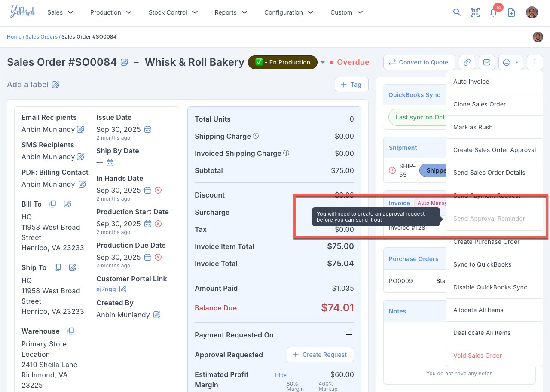Edit the sales order number pencil icon
Viewport: 550px width, 392px height.
click(x=124, y=62)
